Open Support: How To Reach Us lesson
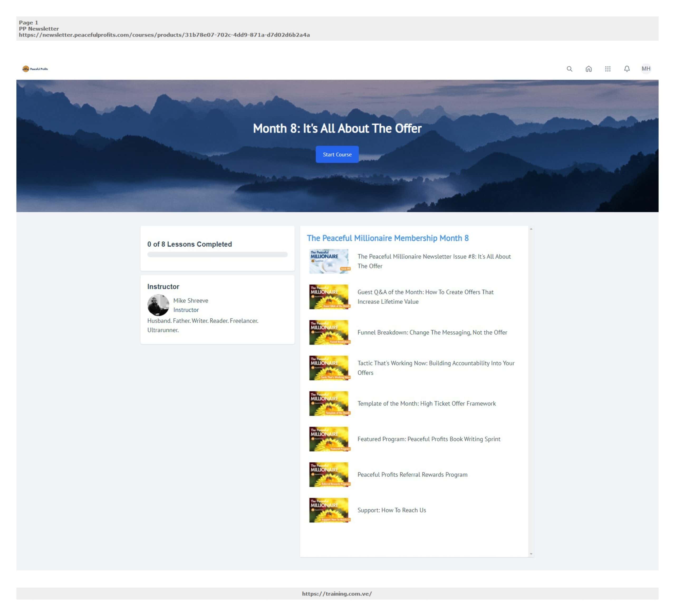 391,510
